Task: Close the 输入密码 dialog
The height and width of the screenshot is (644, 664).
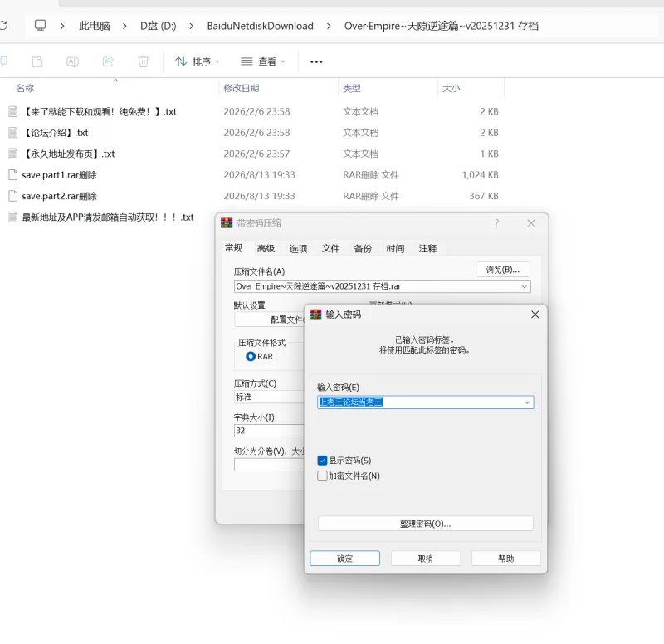Action: pos(535,315)
